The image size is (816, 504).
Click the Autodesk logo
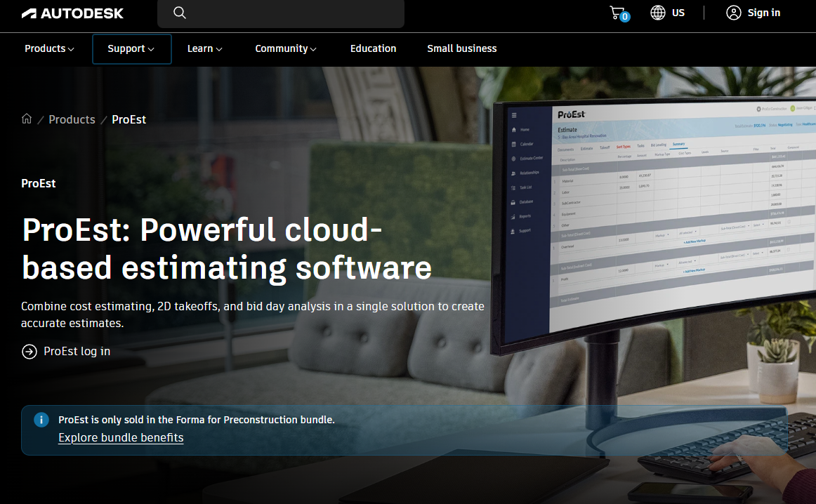click(x=72, y=13)
